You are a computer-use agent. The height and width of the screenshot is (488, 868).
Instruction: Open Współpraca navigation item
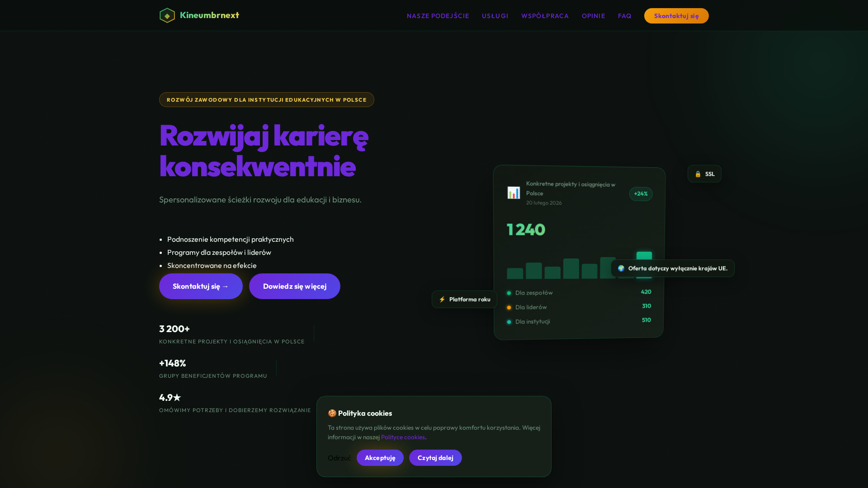click(545, 16)
